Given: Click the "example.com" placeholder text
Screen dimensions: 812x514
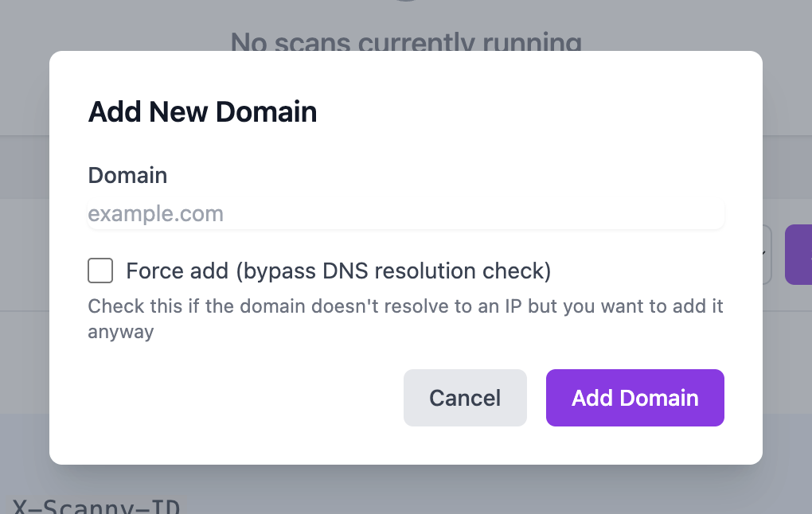Looking at the screenshot, I should coord(156,214).
